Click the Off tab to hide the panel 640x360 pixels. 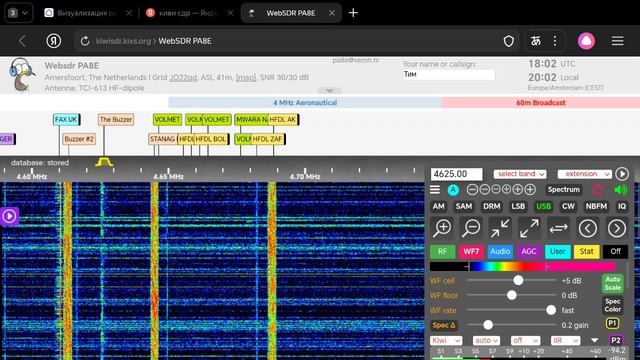(616, 251)
